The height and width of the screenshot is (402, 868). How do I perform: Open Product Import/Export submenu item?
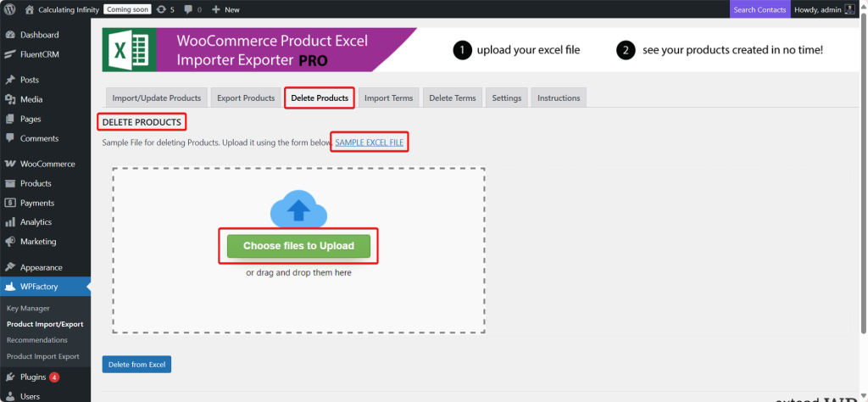45,324
